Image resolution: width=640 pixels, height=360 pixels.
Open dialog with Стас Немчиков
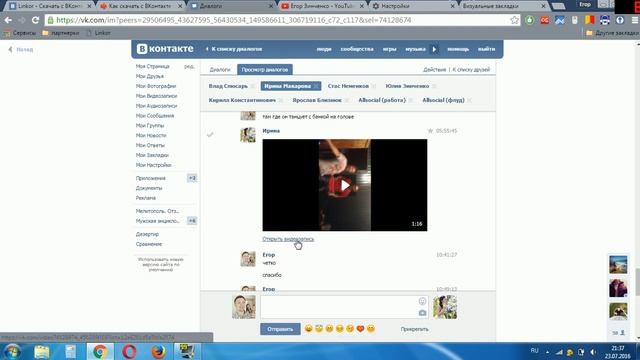pyautogui.click(x=348, y=86)
